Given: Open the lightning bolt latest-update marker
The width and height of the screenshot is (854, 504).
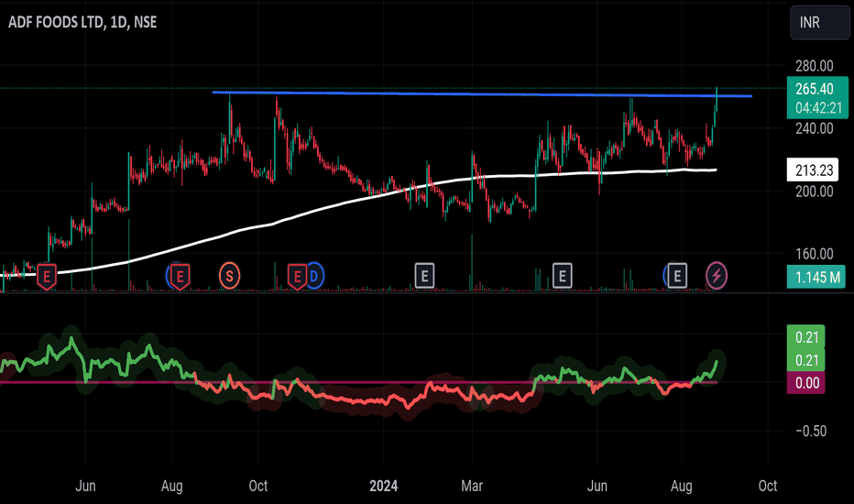Looking at the screenshot, I should [x=717, y=276].
